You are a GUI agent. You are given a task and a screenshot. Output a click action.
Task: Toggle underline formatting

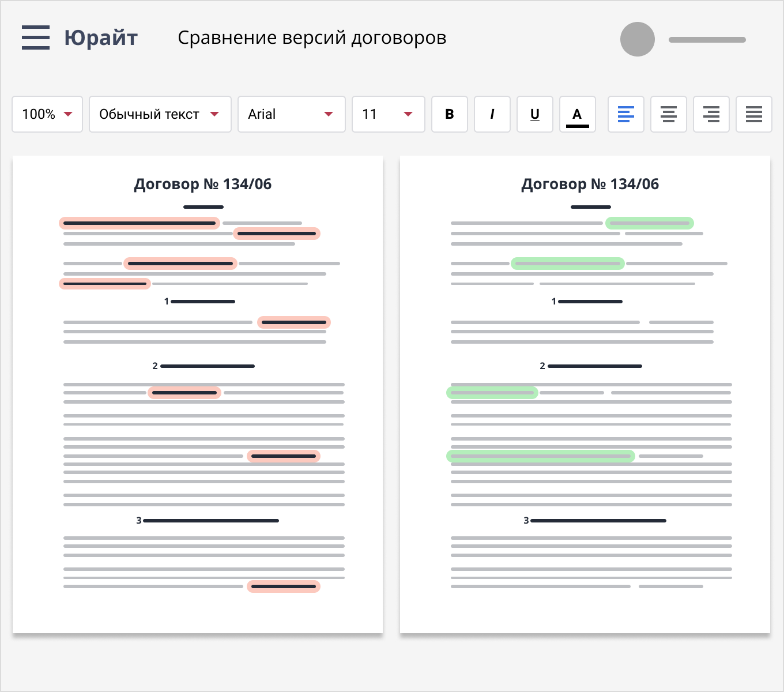pos(535,114)
